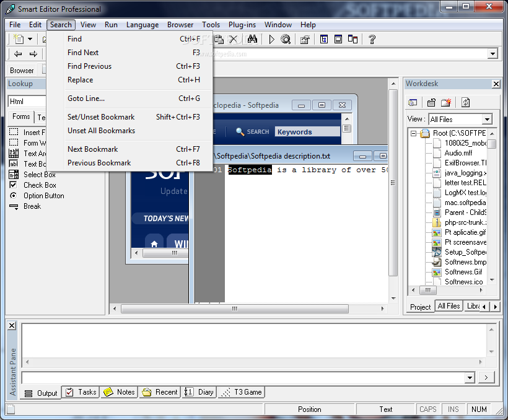
Task: Toggle the assistant pane layout icon
Action: coord(338,39)
